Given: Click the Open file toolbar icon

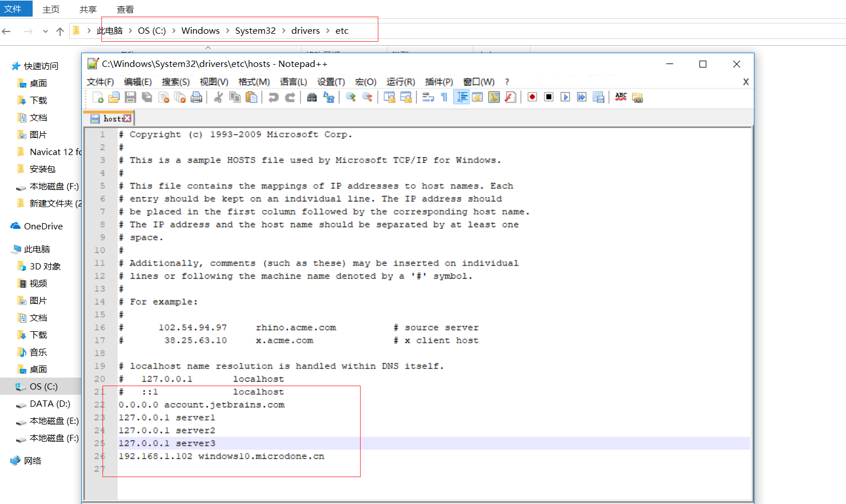Looking at the screenshot, I should coord(114,97).
